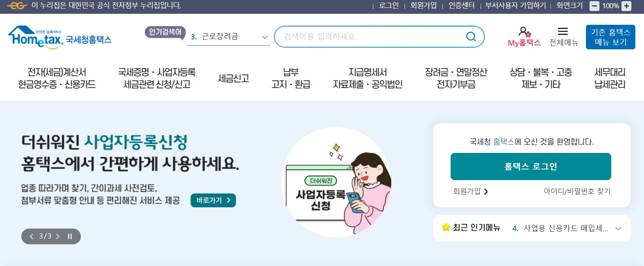Open My홈택스 user icon
Image resolution: width=644 pixels, height=266 pixels.
point(524,32)
